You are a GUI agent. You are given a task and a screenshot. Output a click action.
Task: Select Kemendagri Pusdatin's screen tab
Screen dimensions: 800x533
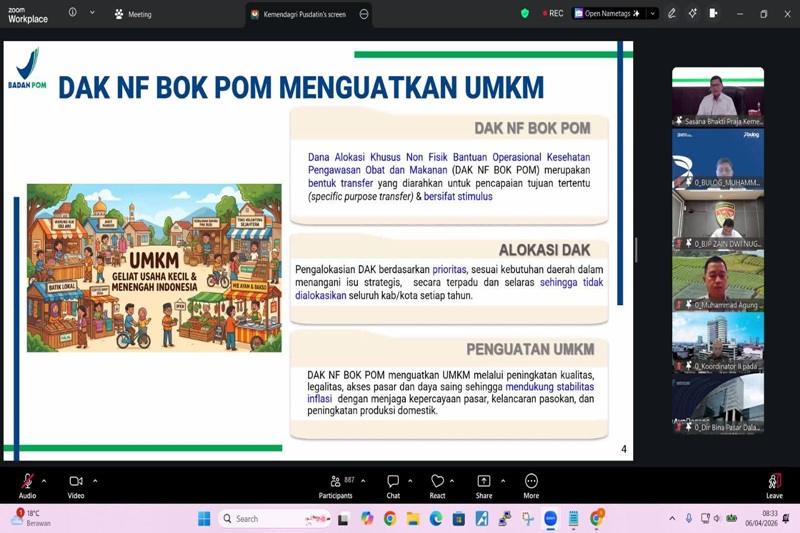pyautogui.click(x=300, y=14)
